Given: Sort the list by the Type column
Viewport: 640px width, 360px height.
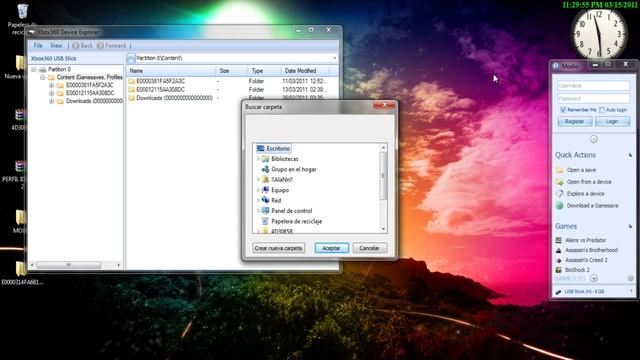Looking at the screenshot, I should pos(264,71).
